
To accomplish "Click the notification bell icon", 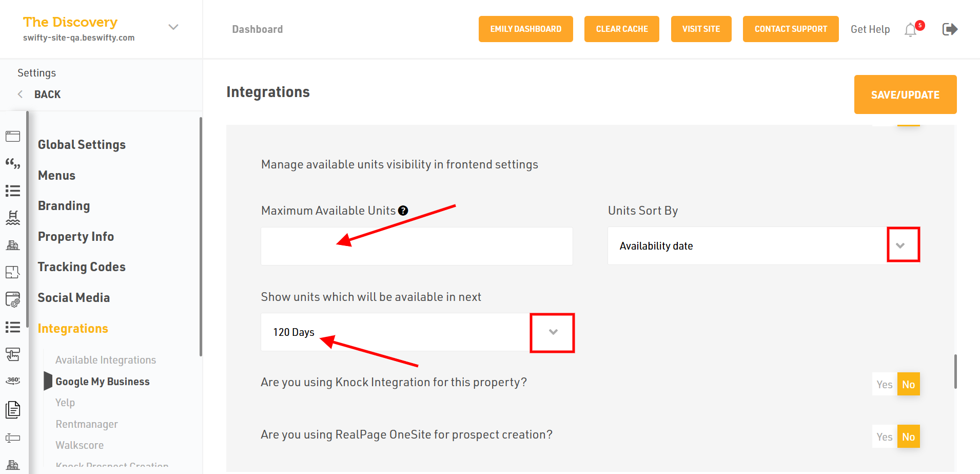I will pyautogui.click(x=911, y=30).
